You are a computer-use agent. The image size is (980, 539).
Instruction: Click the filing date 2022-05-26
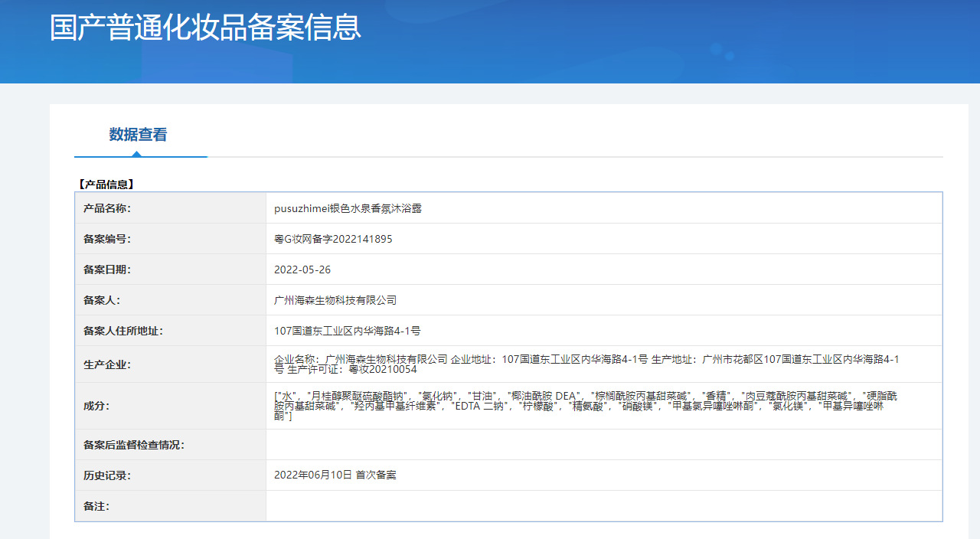302,269
